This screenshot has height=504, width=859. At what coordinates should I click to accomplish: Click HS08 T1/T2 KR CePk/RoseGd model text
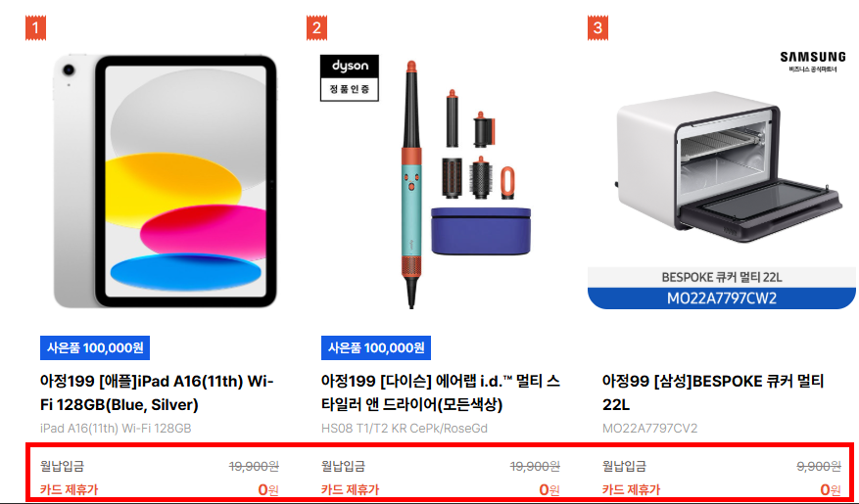coord(405,429)
